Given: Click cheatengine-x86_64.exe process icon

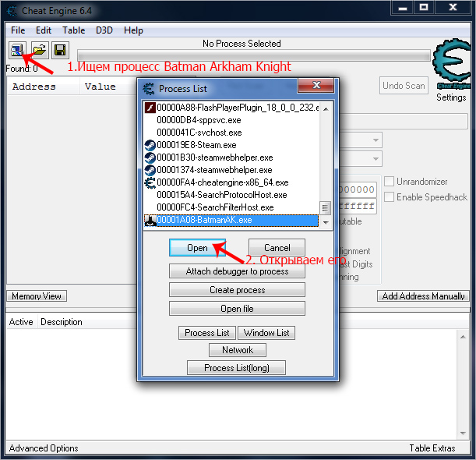Looking at the screenshot, I should pos(150,182).
